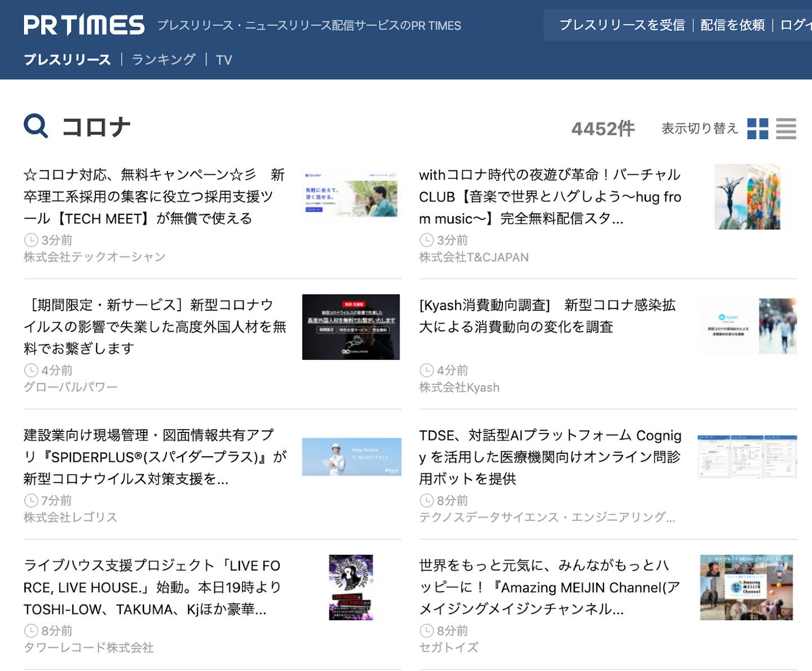
Task: Click company name 株式会社Kyash
Action: tap(459, 387)
